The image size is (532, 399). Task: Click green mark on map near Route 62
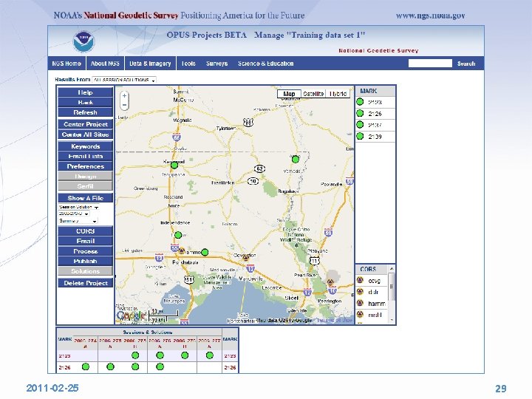point(296,159)
